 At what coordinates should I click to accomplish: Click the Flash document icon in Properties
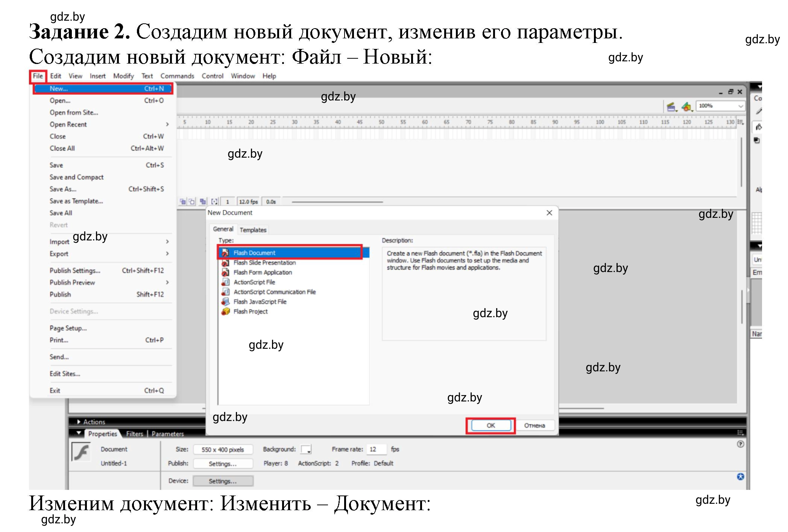[81, 452]
